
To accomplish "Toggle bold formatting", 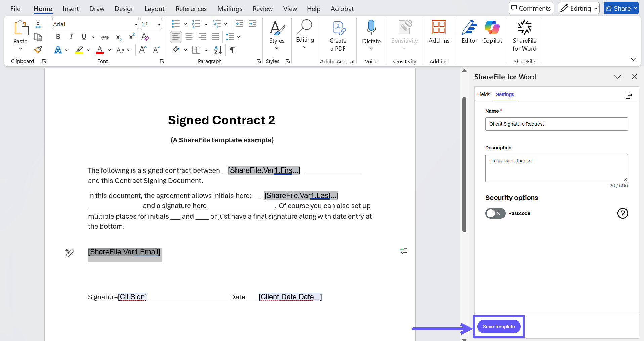I will (58, 37).
